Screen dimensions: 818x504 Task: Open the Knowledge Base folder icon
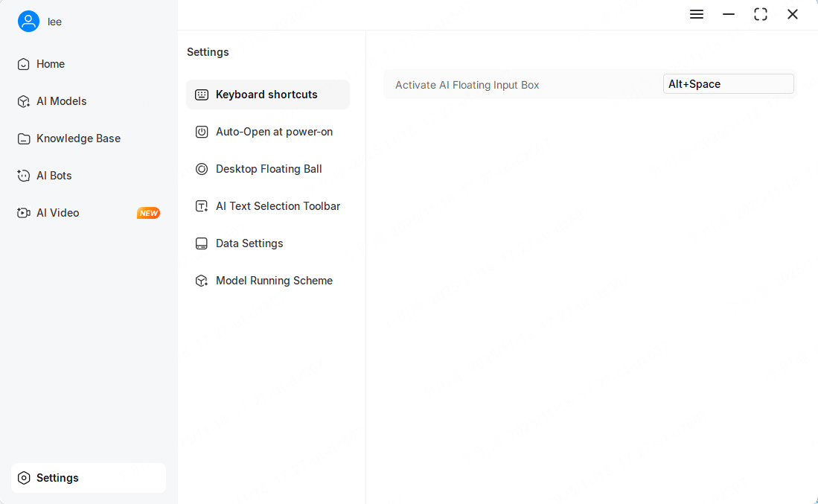click(x=24, y=138)
